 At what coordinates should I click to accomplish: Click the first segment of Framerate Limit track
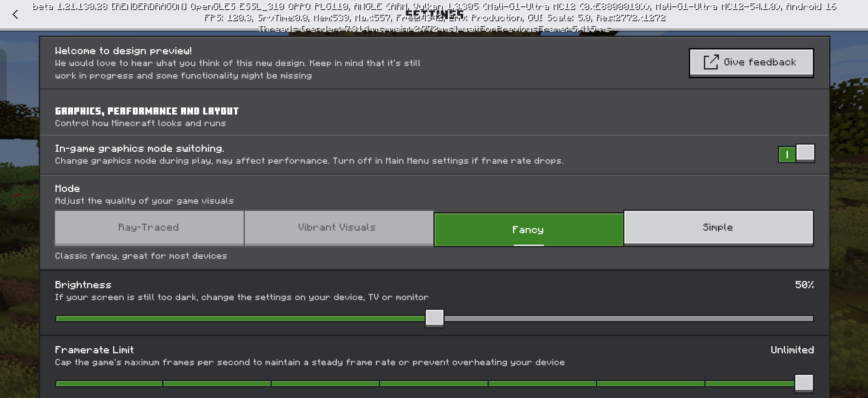click(109, 384)
